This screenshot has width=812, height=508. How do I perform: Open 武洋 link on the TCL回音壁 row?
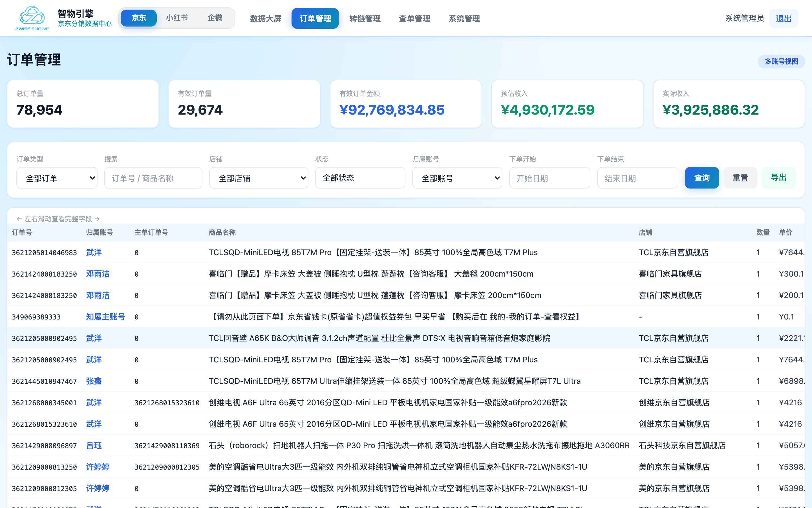tap(94, 338)
